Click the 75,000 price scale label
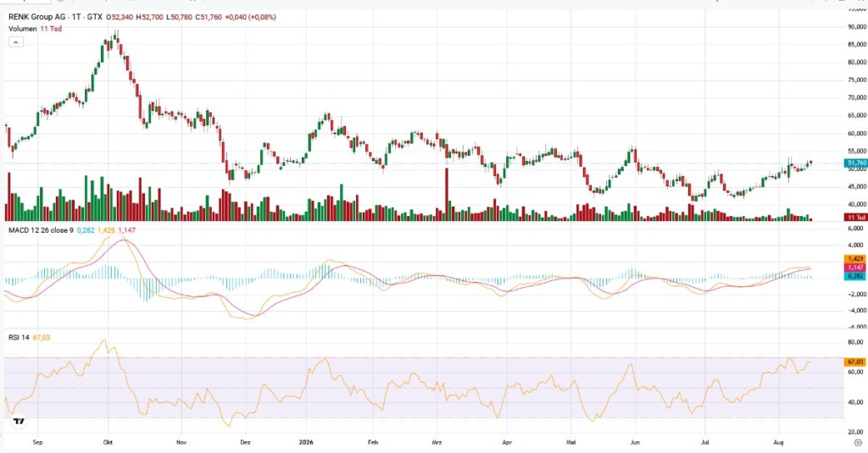The image size is (868, 453). (x=857, y=80)
